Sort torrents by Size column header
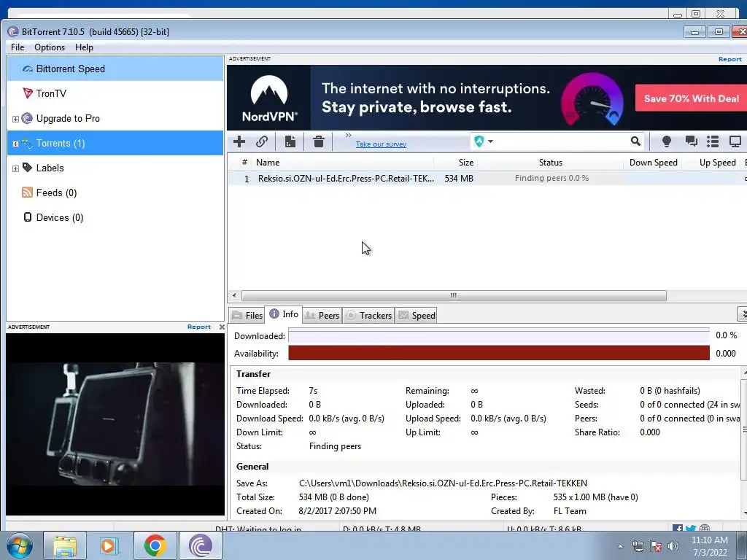This screenshot has height=560, width=747. click(456, 163)
